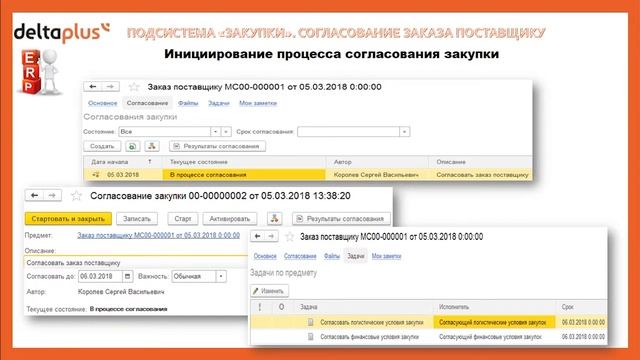
Task: Open Мои заметки tab in bottom-right window
Action: (x=386, y=256)
